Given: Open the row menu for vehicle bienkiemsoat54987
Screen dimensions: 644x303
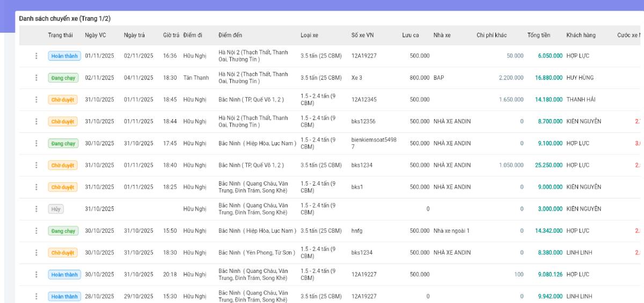Looking at the screenshot, I should pos(36,144).
